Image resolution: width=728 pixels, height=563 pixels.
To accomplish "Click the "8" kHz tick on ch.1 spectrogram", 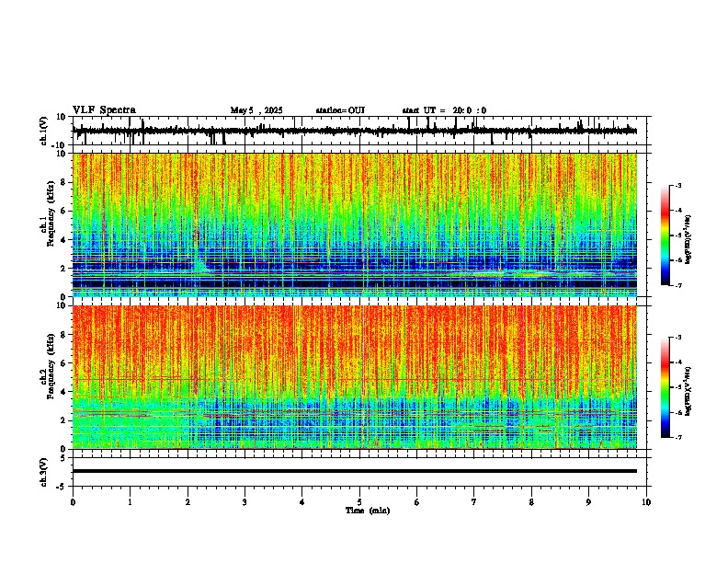I will click(64, 182).
